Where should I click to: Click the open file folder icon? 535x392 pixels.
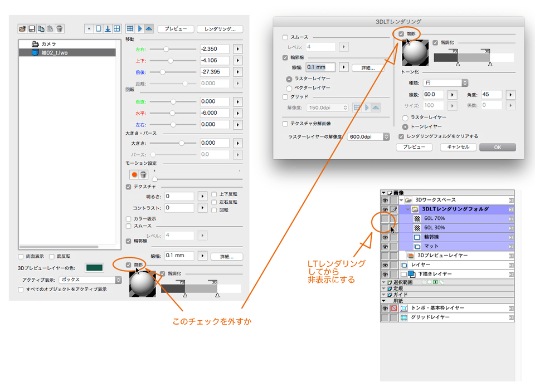[x=23, y=28]
